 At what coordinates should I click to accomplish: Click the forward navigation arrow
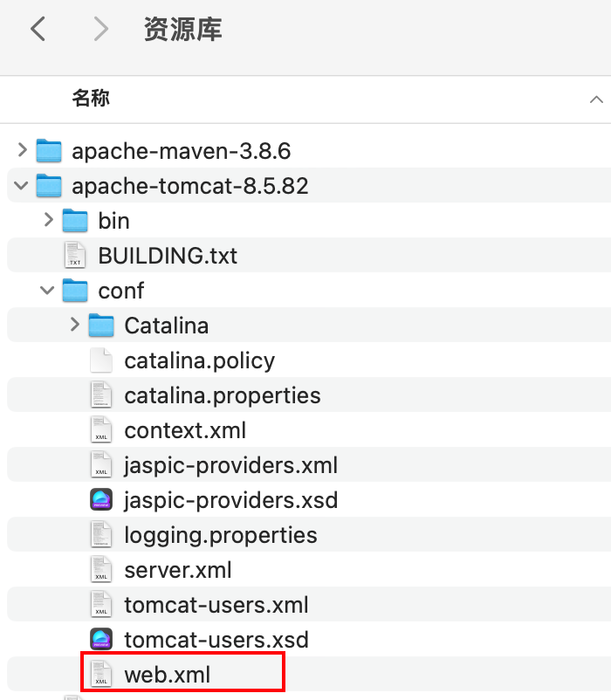100,29
